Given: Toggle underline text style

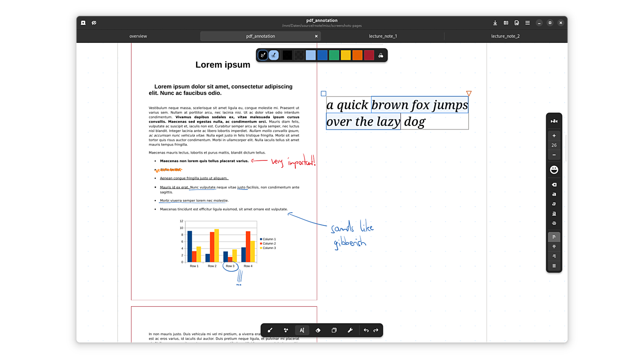Looking at the screenshot, I should (x=554, y=214).
